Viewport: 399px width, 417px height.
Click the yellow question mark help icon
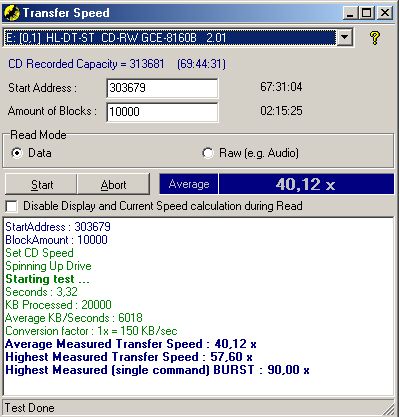[375, 38]
